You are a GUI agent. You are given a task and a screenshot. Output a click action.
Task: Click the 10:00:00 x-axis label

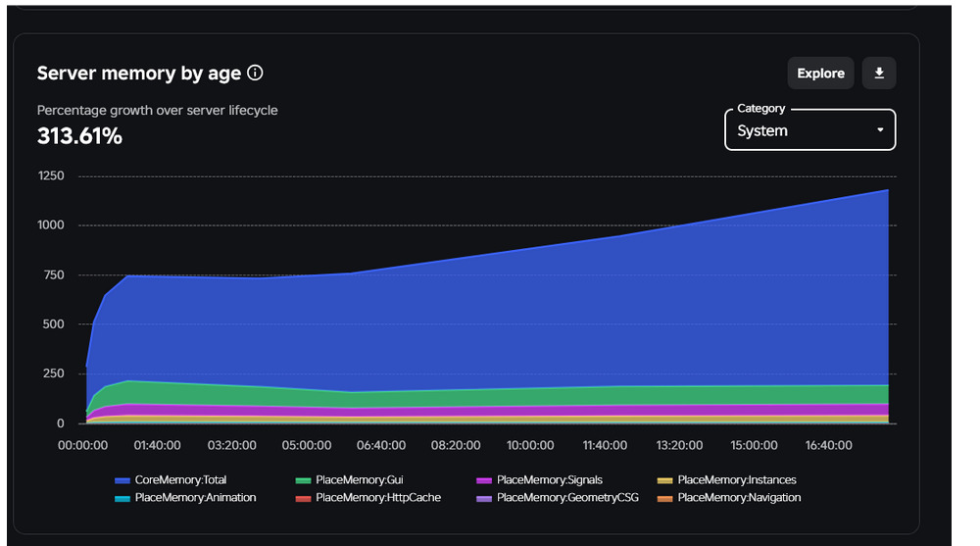point(530,445)
